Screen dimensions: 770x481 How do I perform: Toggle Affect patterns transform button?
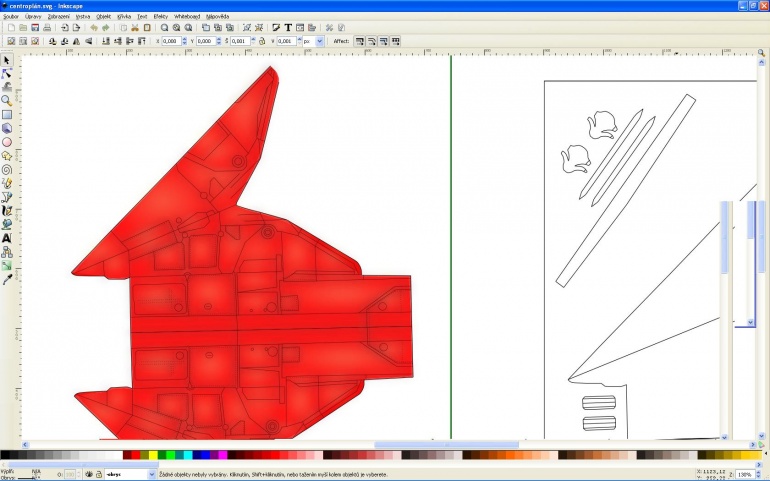[395, 41]
